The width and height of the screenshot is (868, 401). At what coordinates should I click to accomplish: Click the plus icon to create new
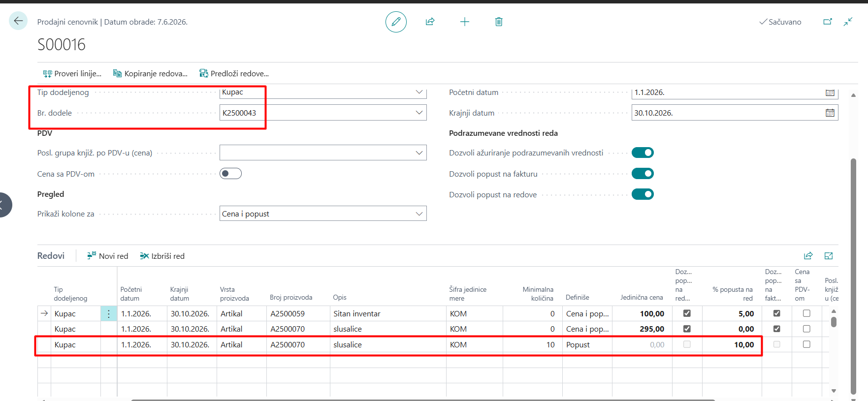coord(465,22)
